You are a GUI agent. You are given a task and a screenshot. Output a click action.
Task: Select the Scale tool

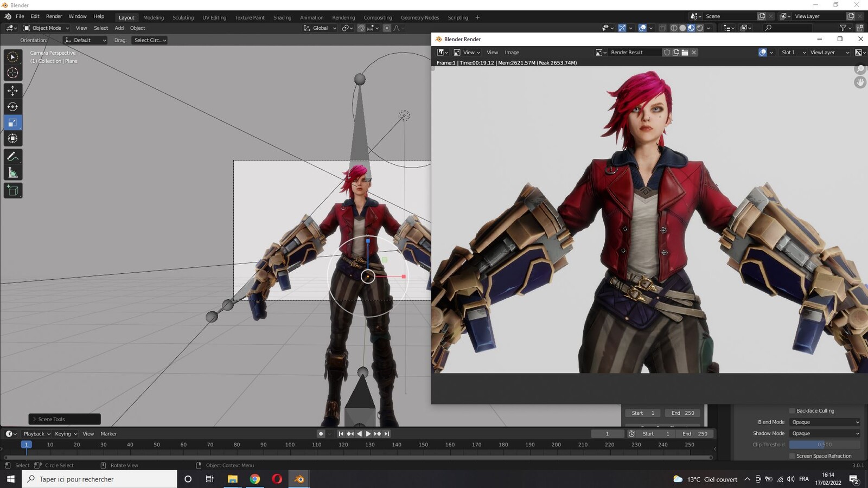click(13, 123)
